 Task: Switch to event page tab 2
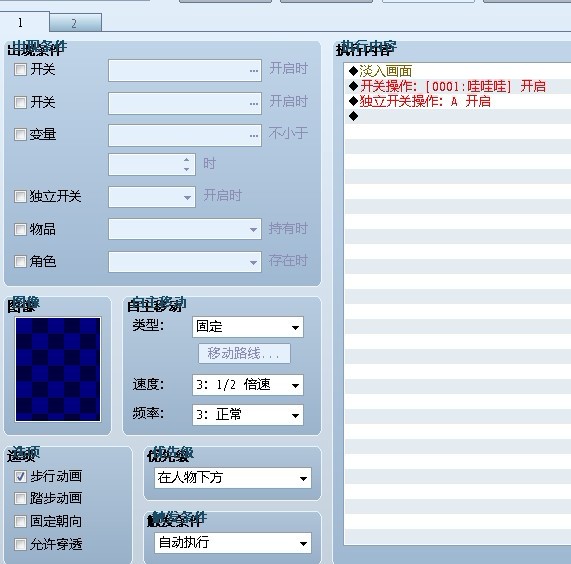tap(75, 23)
